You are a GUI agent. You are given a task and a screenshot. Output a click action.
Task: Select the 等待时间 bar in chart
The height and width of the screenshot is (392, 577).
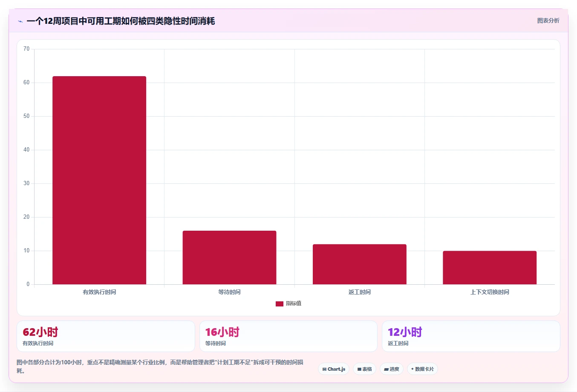(x=229, y=258)
